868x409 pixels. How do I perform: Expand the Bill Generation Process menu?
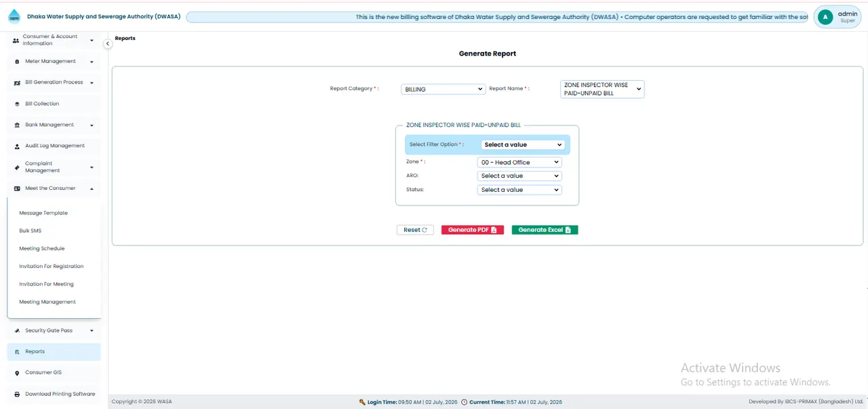coord(92,83)
